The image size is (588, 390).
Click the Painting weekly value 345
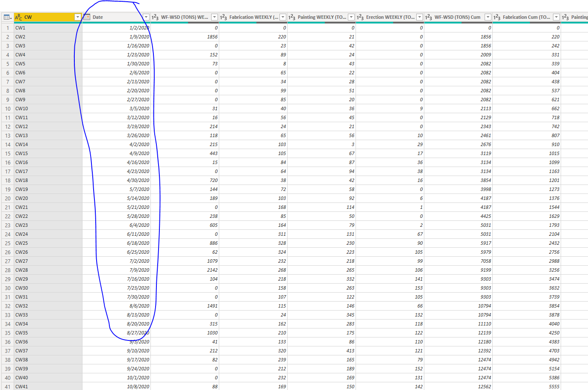321,315
